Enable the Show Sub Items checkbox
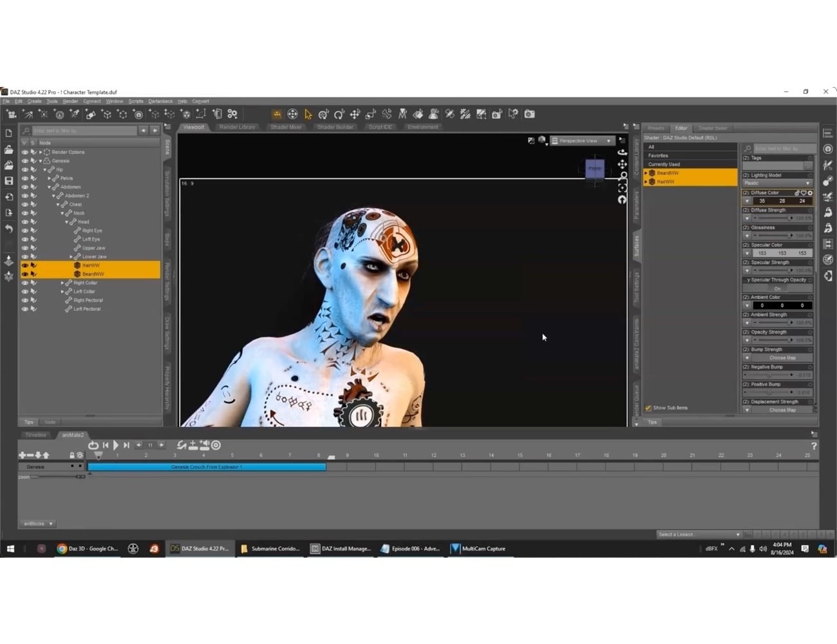This screenshot has width=837, height=644. point(648,408)
